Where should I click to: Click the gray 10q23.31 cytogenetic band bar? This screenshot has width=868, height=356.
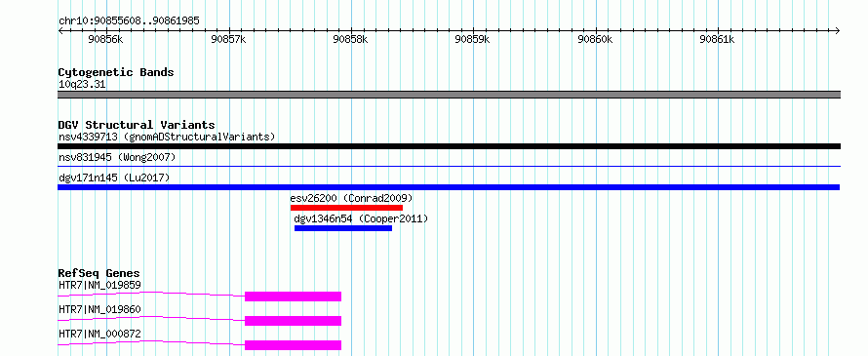pos(449,95)
